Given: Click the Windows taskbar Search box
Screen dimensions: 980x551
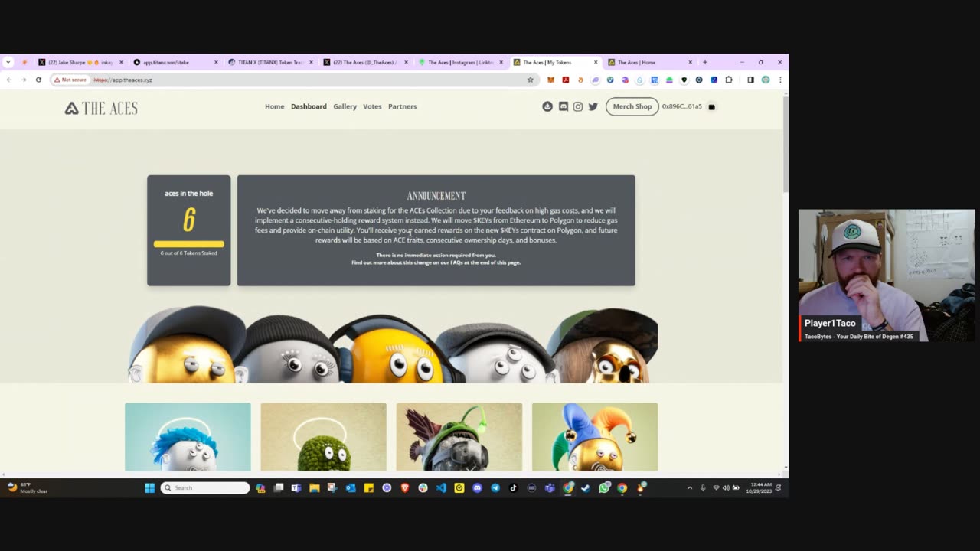Looking at the screenshot, I should click(x=205, y=487).
